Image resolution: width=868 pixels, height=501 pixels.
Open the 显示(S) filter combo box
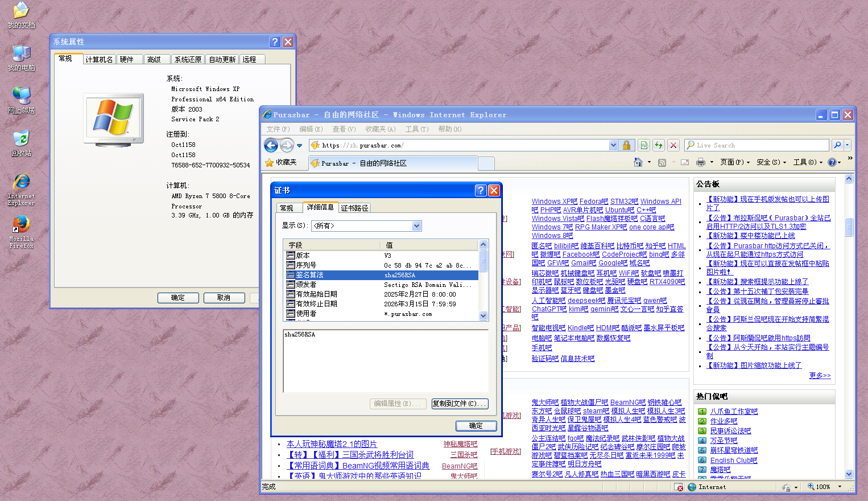pos(366,226)
